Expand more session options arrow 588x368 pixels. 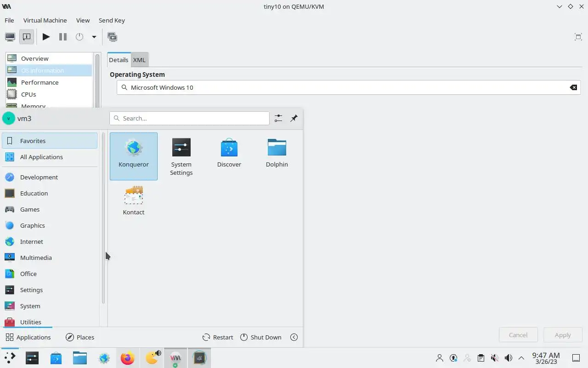tap(294, 337)
